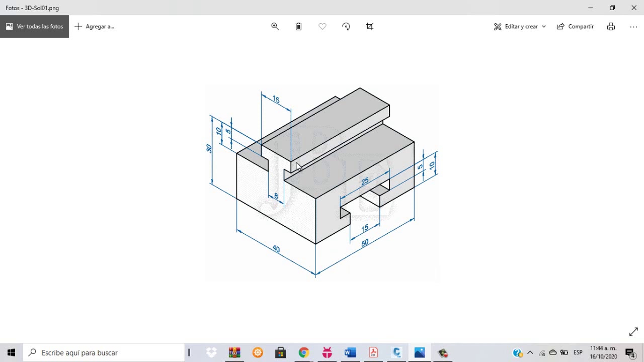The width and height of the screenshot is (644, 362).
Task: Rotate the image with the rotate icon
Action: (x=346, y=27)
